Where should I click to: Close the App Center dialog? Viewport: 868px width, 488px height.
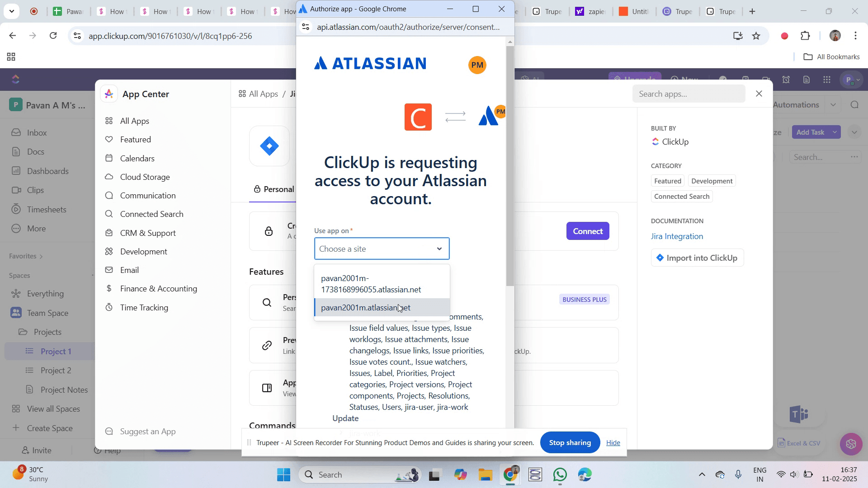click(759, 94)
